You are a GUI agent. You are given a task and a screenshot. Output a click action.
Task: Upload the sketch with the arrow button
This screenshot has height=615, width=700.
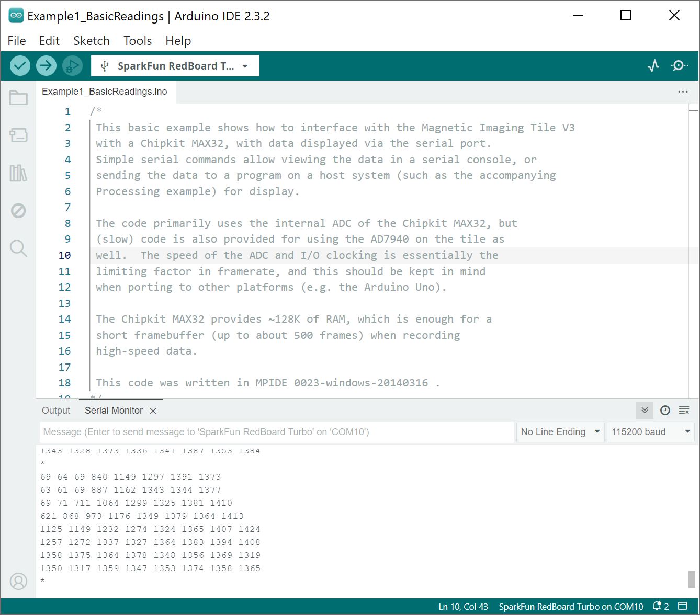tap(46, 65)
